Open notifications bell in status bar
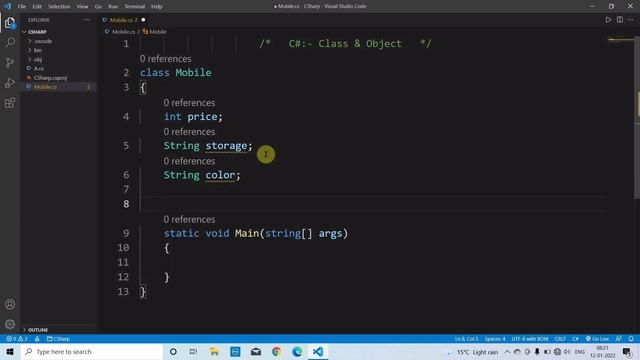 631,339
